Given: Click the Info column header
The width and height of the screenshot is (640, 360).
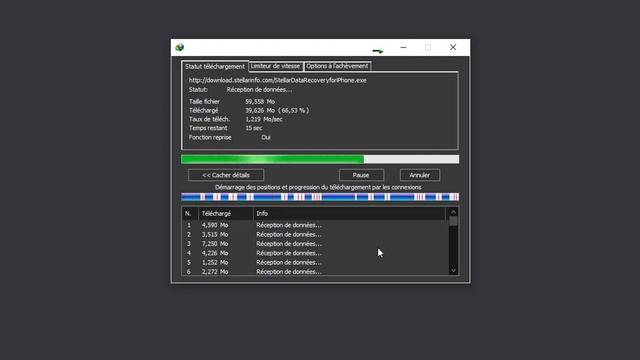Looking at the screenshot, I should pyautogui.click(x=349, y=213).
